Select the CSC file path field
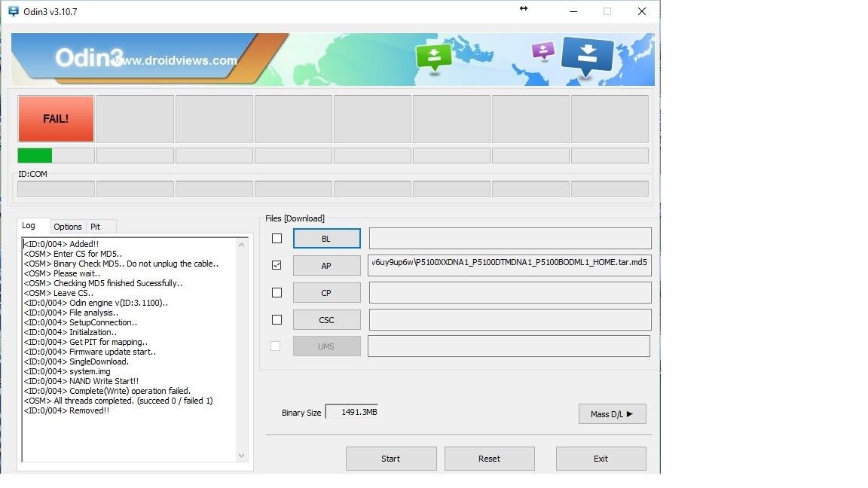Screen dimensions: 868x488 510,320
